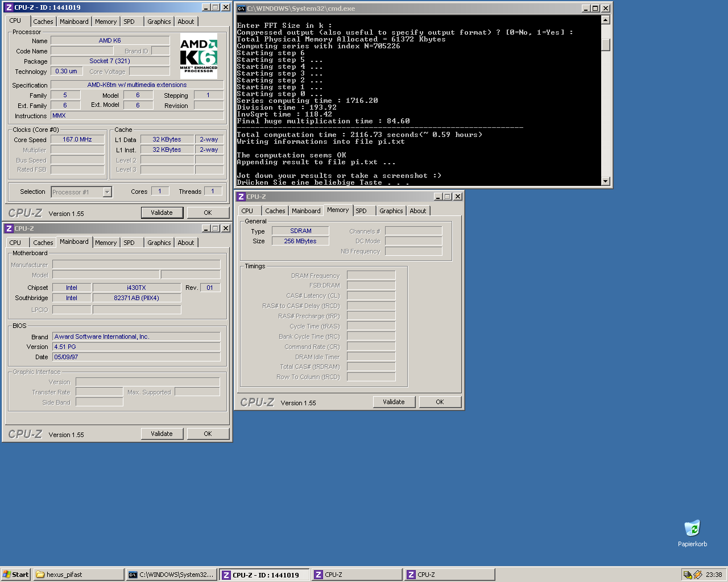Click the AMD K6 name field

point(110,40)
